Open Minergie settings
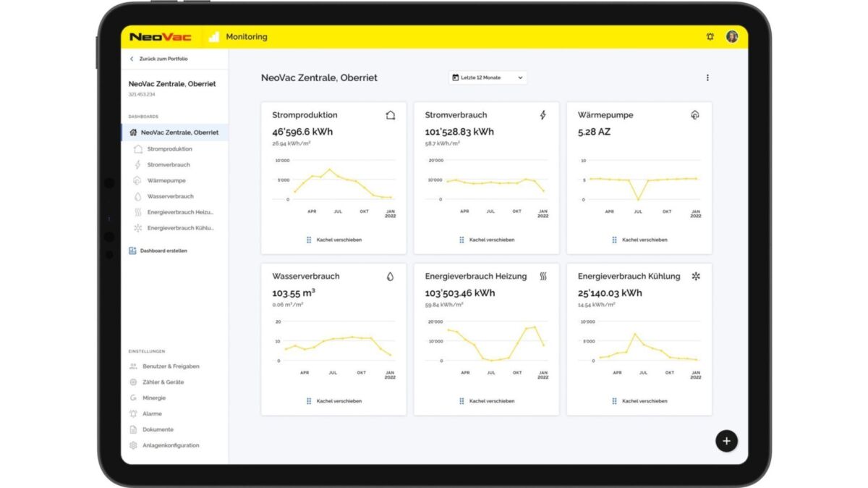The image size is (868, 488). pyautogui.click(x=154, y=398)
